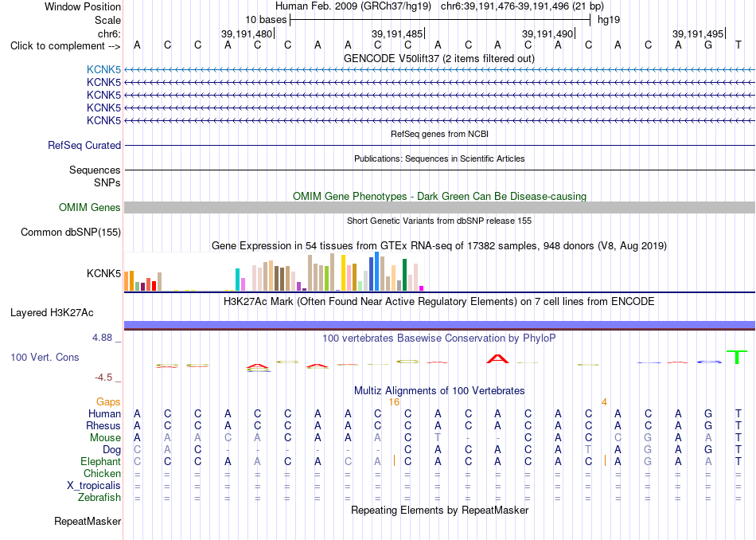Click the large green T in PhyloP track
Image resolution: width=756 pixels, height=540 pixels.
click(737, 357)
